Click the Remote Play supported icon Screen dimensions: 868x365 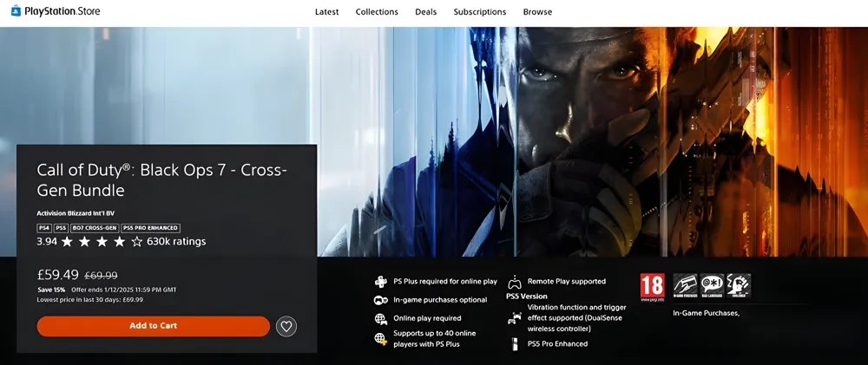(515, 282)
